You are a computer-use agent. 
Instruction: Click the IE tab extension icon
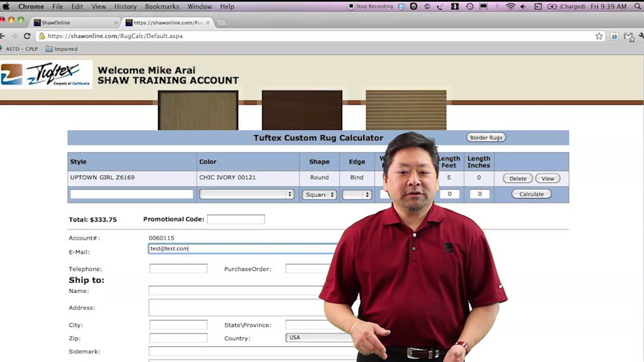tap(614, 36)
